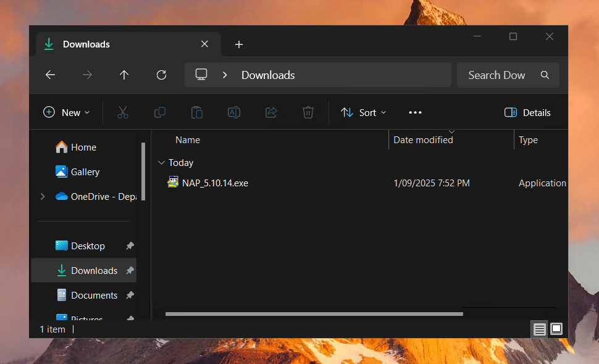Share the file via the Share icon
Screen dimensions: 599x364
click(271, 112)
